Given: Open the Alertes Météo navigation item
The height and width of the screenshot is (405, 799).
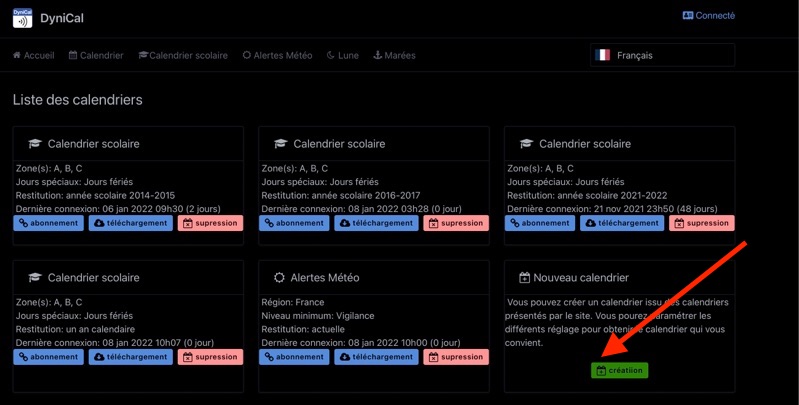Looking at the screenshot, I should point(277,56).
